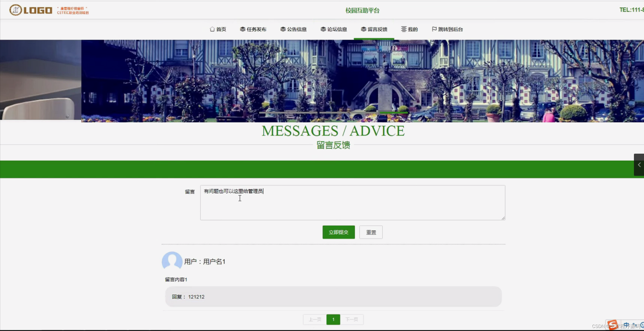Click the 公告信息 announcement icon
This screenshot has height=331, width=644.
(x=282, y=29)
